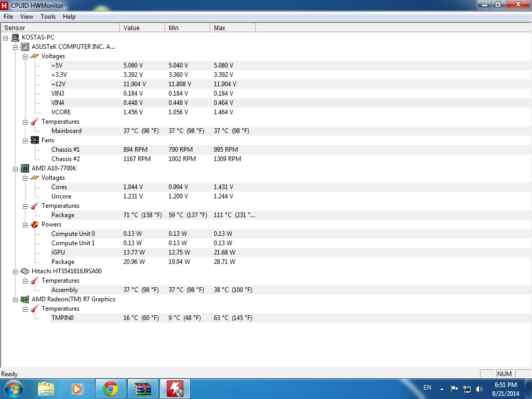Collapse the ASUSTeK COMPUTER INC. node
The width and height of the screenshot is (532, 399).
point(15,47)
